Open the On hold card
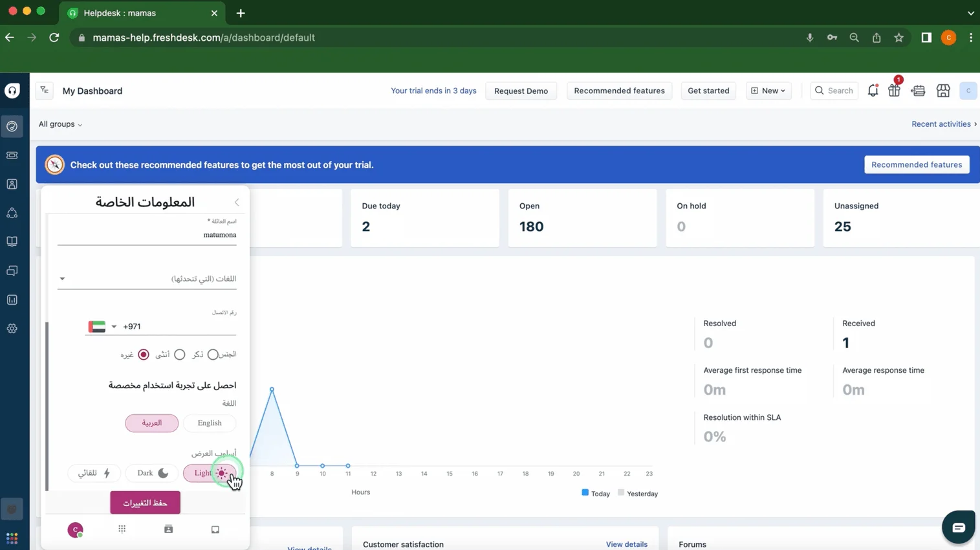The width and height of the screenshot is (980, 550). [740, 217]
